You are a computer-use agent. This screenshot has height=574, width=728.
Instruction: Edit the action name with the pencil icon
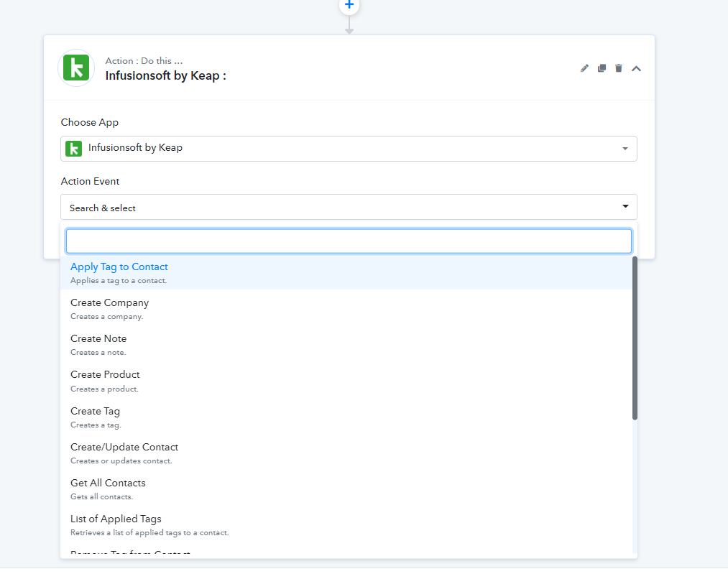pos(584,68)
